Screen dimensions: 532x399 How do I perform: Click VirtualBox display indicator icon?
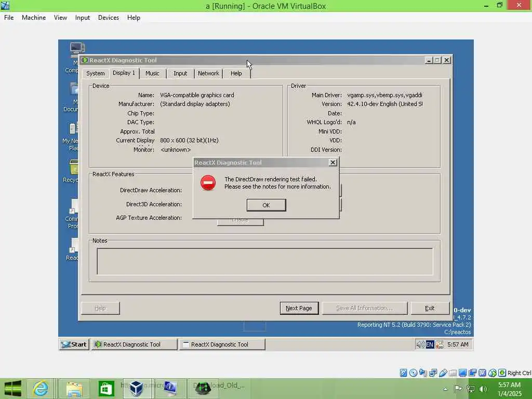click(462, 373)
